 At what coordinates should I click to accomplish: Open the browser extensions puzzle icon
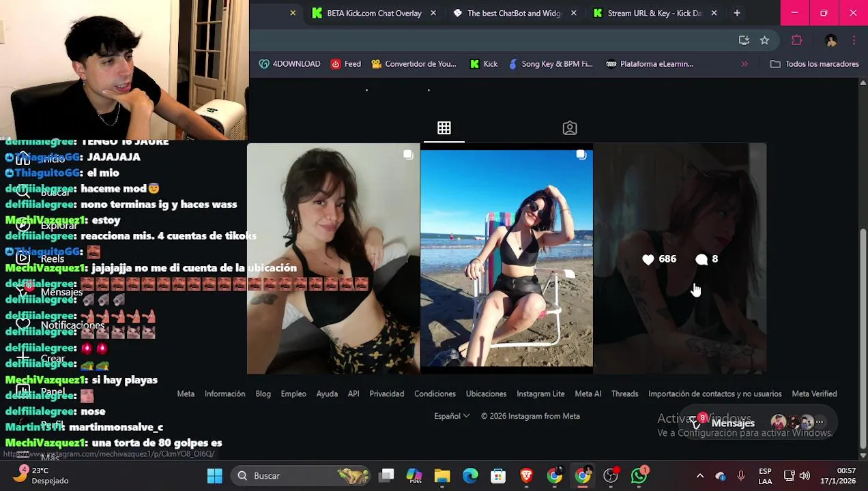pos(796,40)
